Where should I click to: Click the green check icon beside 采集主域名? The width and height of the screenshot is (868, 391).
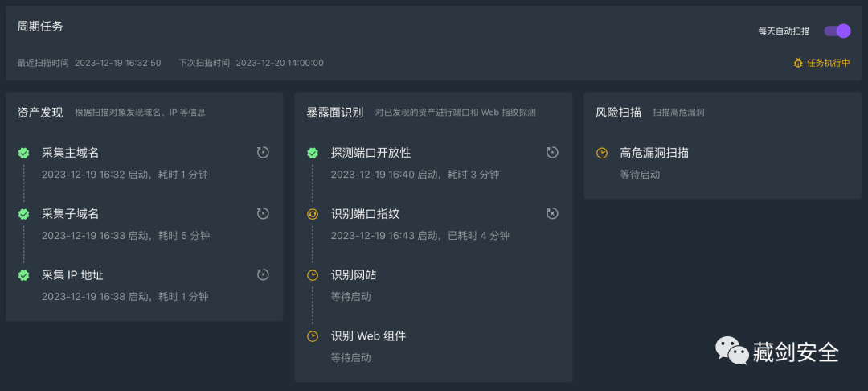click(x=24, y=153)
